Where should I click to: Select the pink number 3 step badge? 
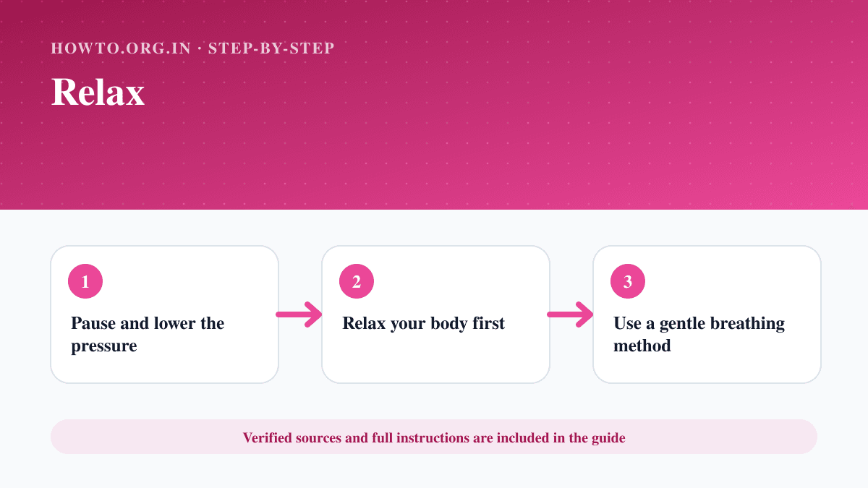628,281
